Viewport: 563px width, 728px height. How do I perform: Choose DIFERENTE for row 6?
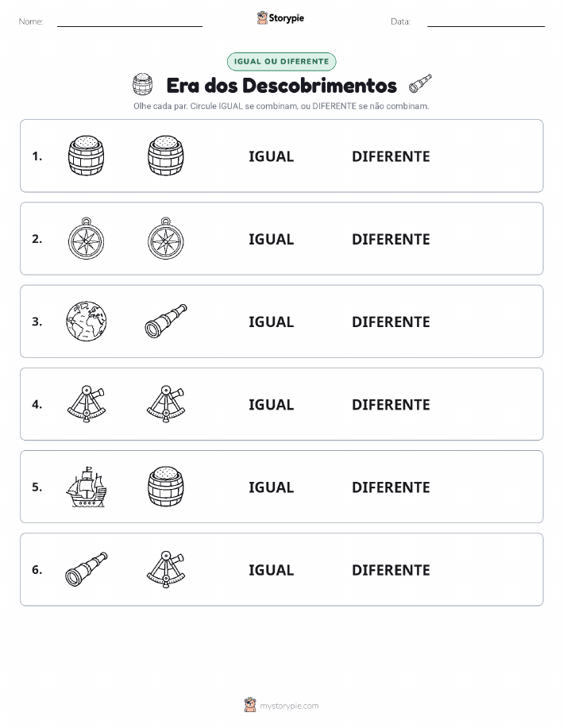click(x=391, y=570)
